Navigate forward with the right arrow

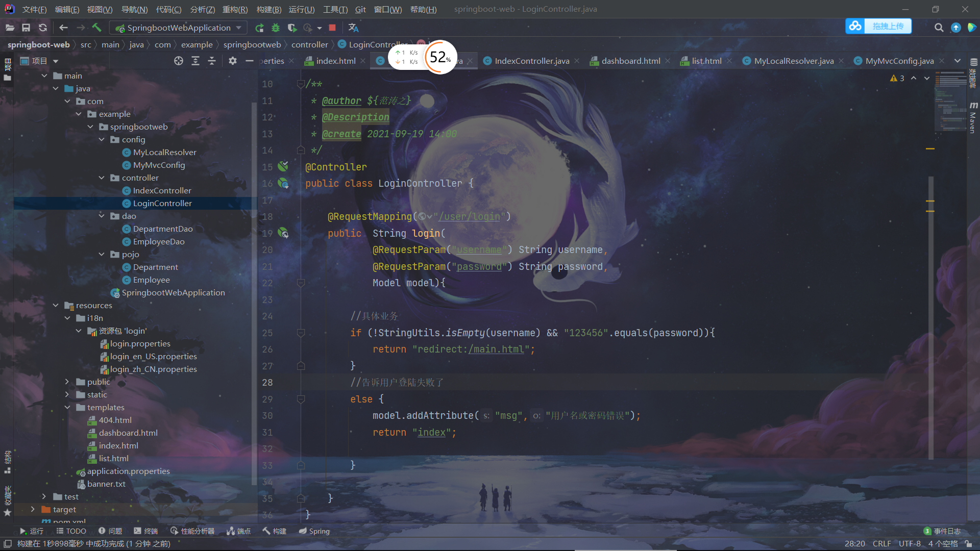pos(81,28)
